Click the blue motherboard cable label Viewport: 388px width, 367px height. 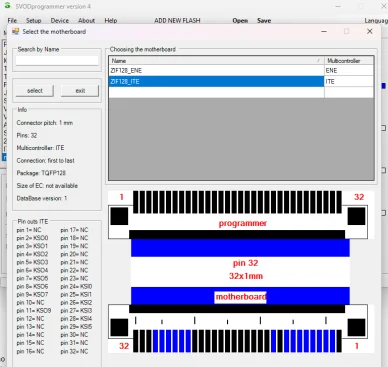241,297
